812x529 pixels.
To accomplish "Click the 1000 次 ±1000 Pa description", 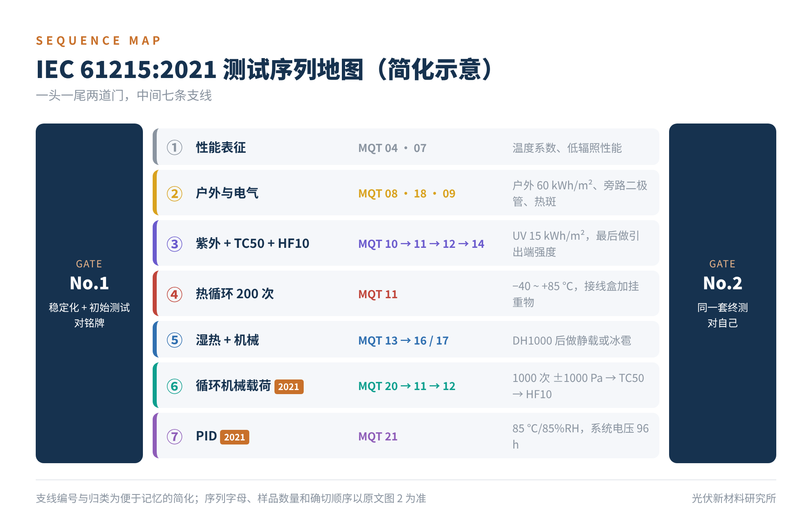I will click(x=578, y=386).
